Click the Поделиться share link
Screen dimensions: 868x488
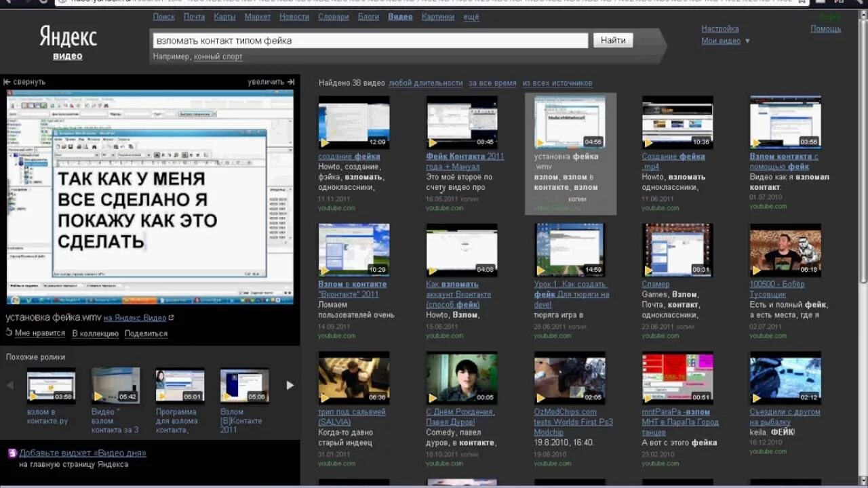146,333
